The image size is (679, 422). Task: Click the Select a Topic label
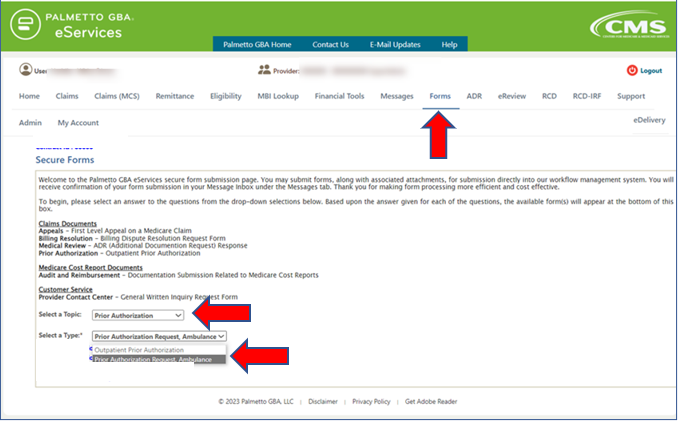pyautogui.click(x=60, y=314)
